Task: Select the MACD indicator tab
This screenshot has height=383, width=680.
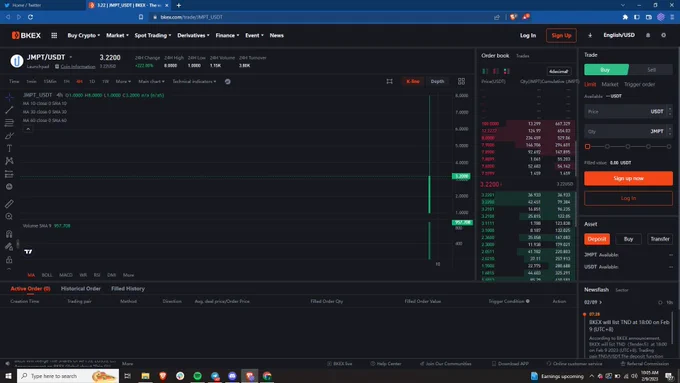Action: coord(65,275)
